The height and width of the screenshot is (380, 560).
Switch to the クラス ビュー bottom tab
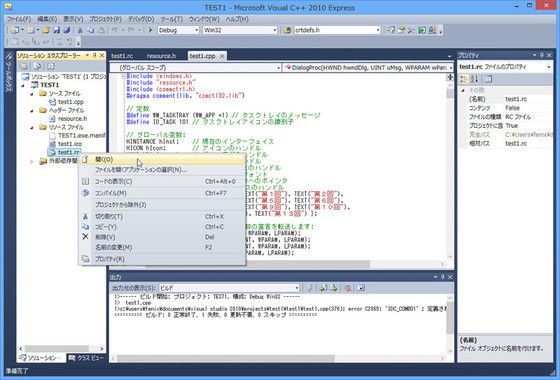[86, 358]
